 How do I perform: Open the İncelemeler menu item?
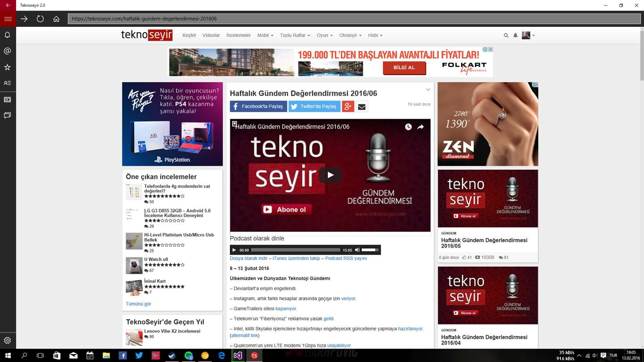coord(238,35)
